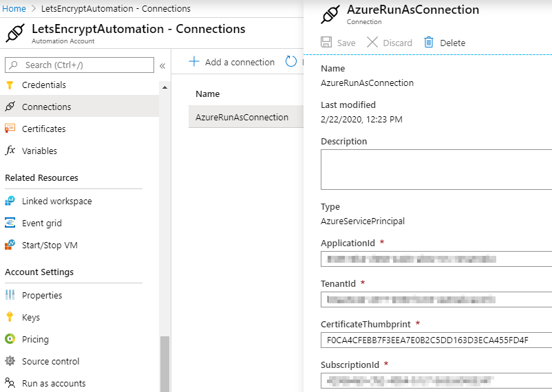Click the Automation Account header plug icon
The image size is (552, 392).
click(x=14, y=33)
